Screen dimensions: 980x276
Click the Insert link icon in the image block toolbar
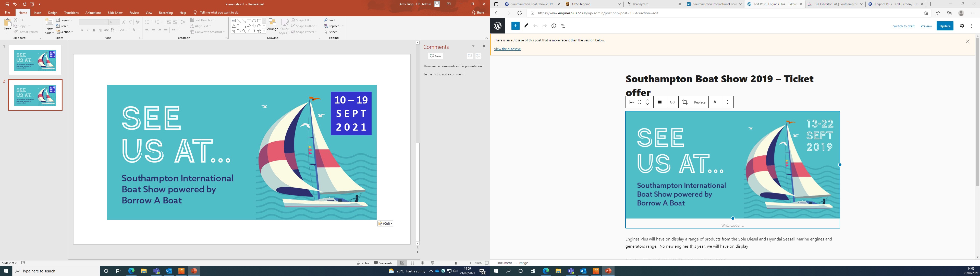coord(672,102)
